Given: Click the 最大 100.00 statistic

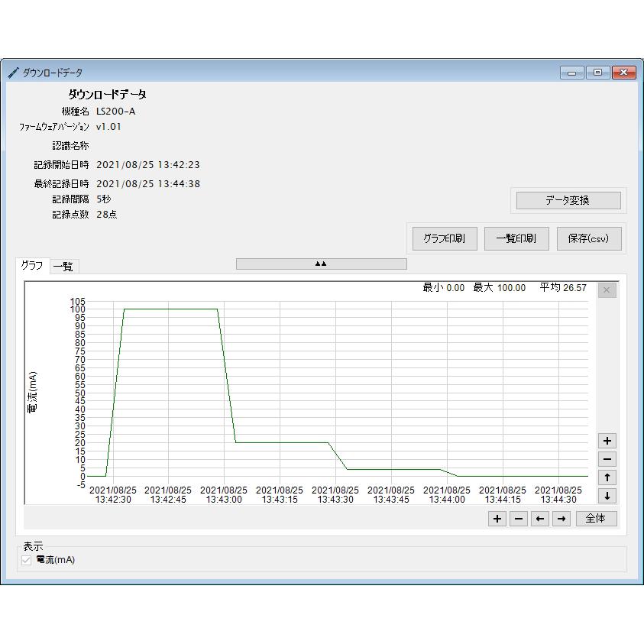Looking at the screenshot, I should (500, 288).
